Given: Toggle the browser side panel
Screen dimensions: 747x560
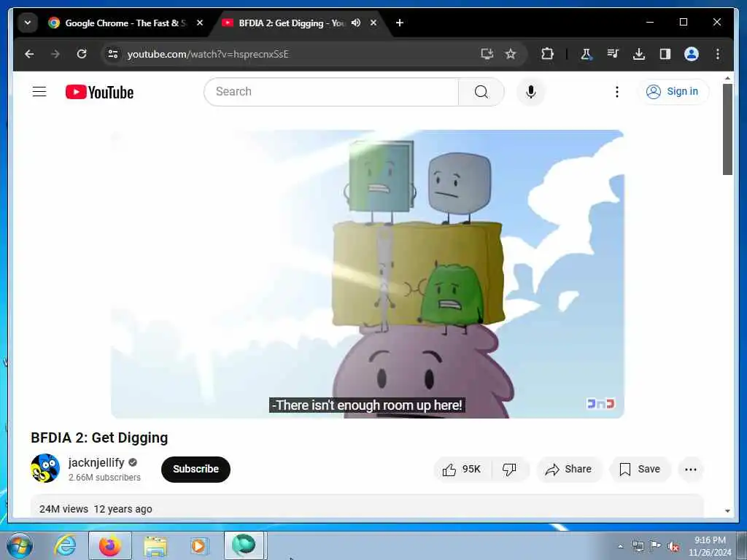Looking at the screenshot, I should coord(665,54).
